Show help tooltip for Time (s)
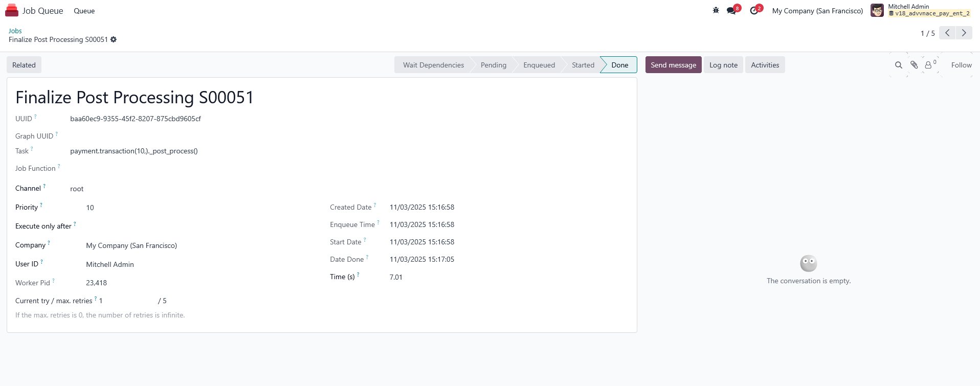The height and width of the screenshot is (386, 980). (x=358, y=275)
